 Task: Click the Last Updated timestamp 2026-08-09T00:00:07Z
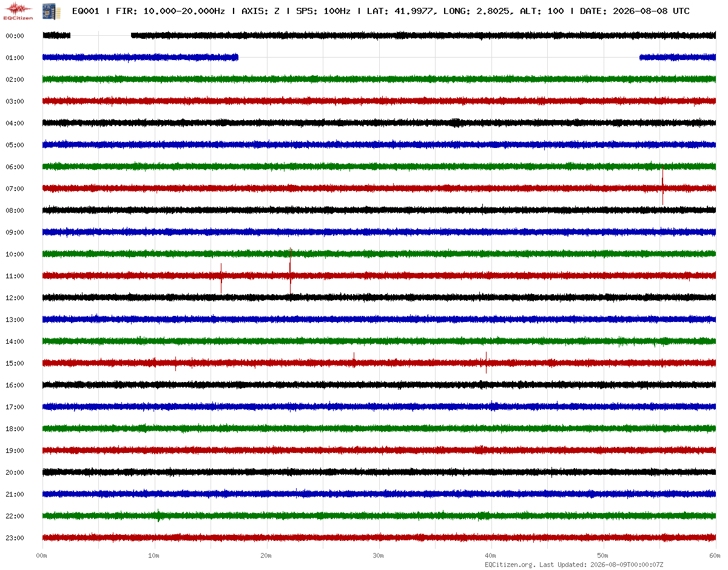pyautogui.click(x=627, y=565)
